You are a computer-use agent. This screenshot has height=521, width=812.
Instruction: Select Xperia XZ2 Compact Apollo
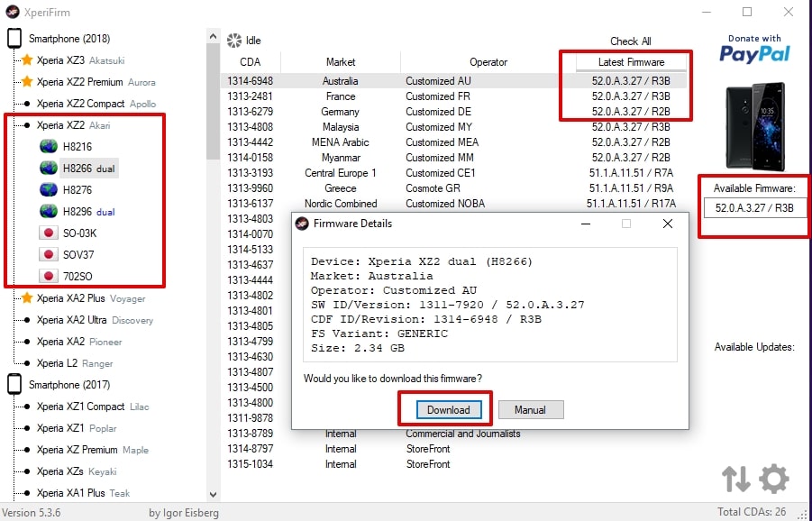click(x=96, y=104)
